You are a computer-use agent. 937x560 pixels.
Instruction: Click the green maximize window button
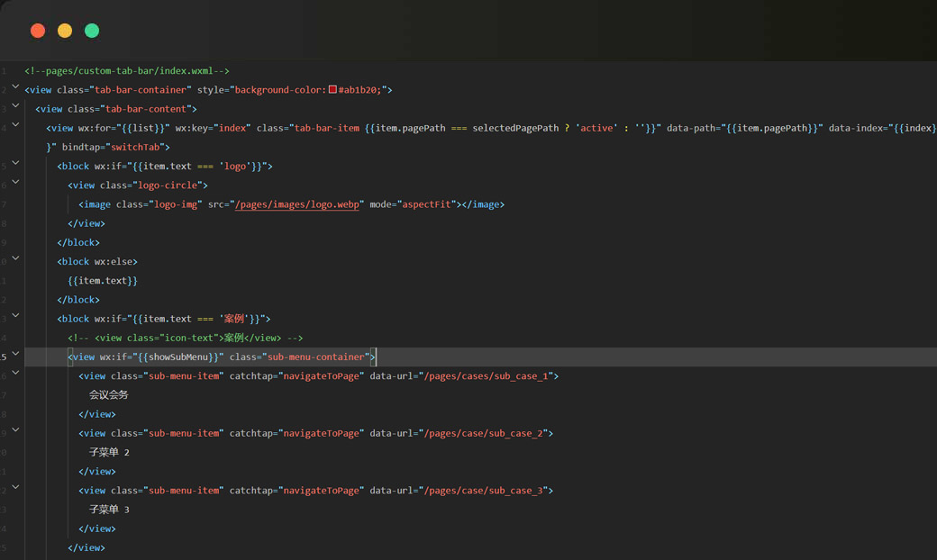[x=92, y=31]
